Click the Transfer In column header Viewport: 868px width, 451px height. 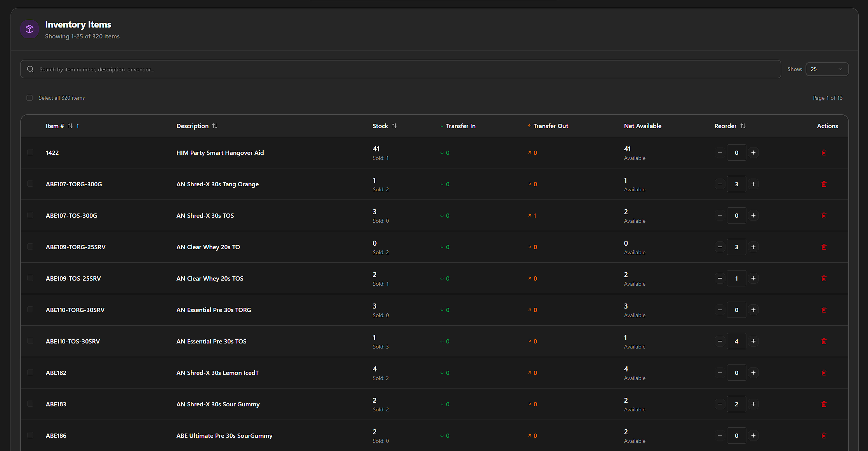pyautogui.click(x=458, y=126)
